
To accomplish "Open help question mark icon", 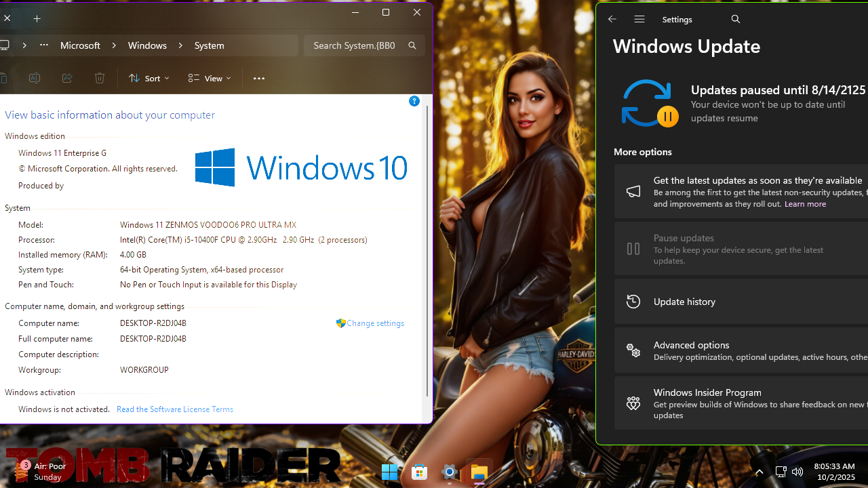I will (x=414, y=101).
